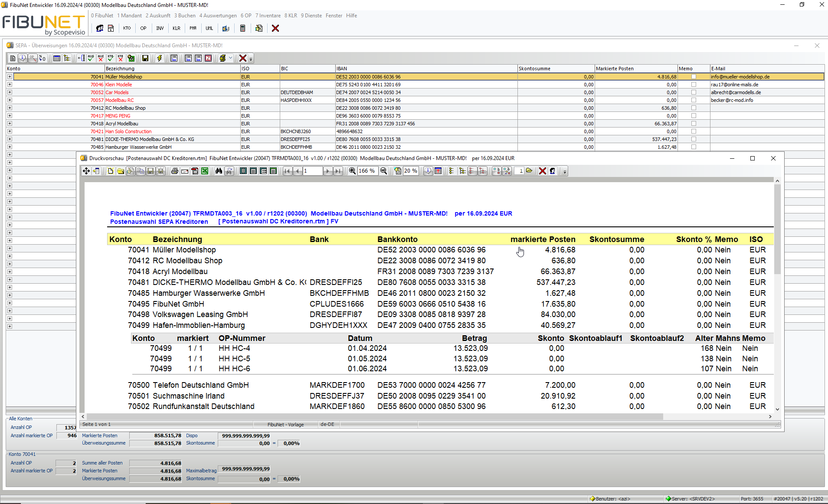Click the yellow lightning bolt icon
The height and width of the screenshot is (504, 828).
coord(160,58)
